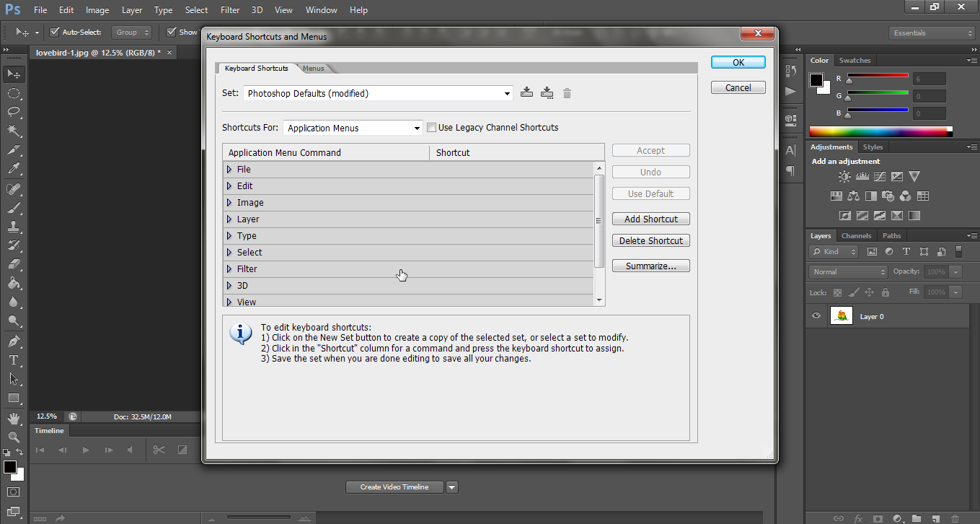Image resolution: width=980 pixels, height=524 pixels.
Task: Select the Lasso tool
Action: pos(14,112)
